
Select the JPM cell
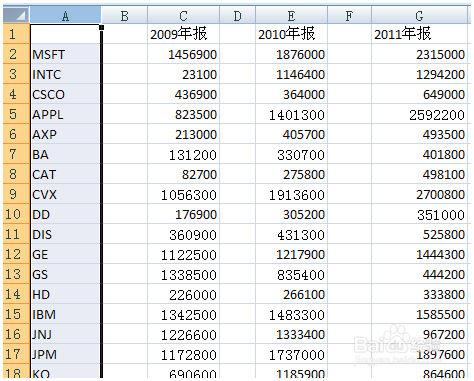(65, 354)
